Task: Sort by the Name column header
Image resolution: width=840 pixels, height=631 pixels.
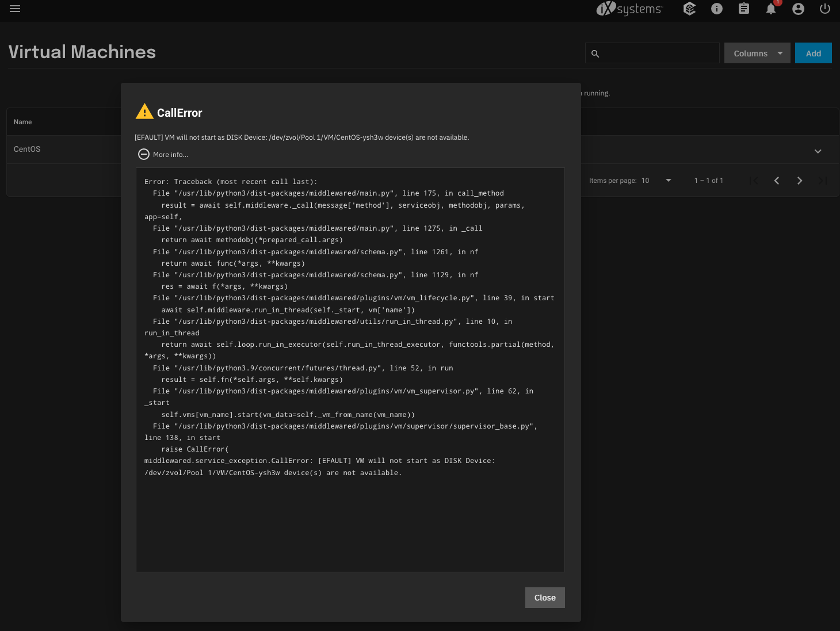Action: click(x=23, y=122)
